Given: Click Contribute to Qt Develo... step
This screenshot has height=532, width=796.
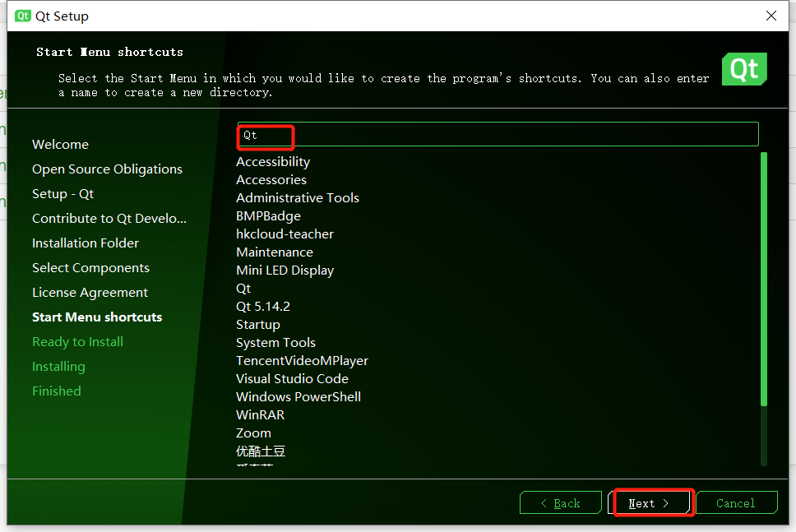Looking at the screenshot, I should pos(109,219).
